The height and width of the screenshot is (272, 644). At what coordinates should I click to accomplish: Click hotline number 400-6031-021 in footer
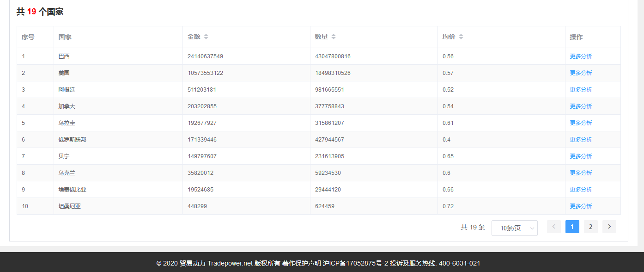459,263
